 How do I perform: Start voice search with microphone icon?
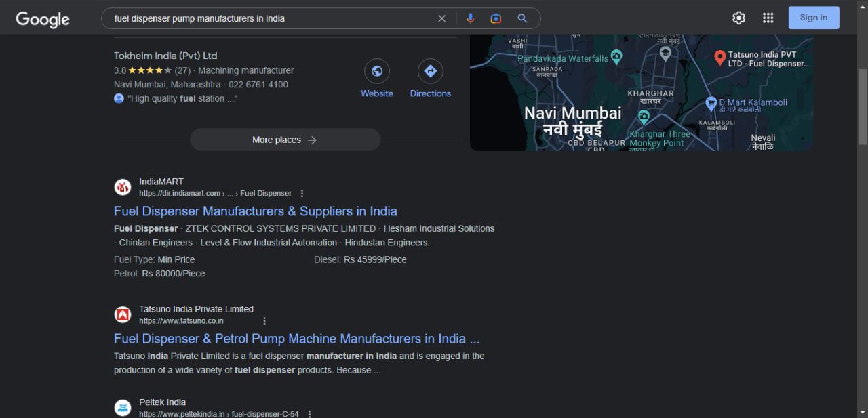pyautogui.click(x=470, y=18)
